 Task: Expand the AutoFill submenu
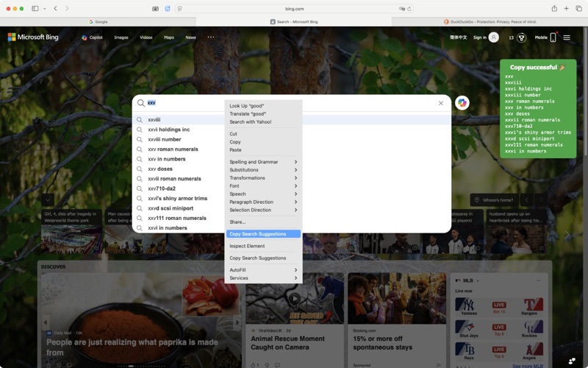[263, 270]
